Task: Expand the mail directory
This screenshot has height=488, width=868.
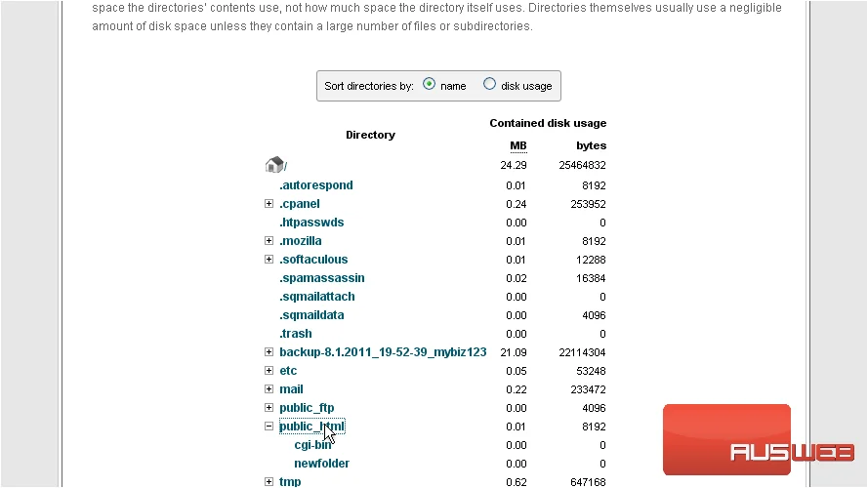Action: [269, 389]
